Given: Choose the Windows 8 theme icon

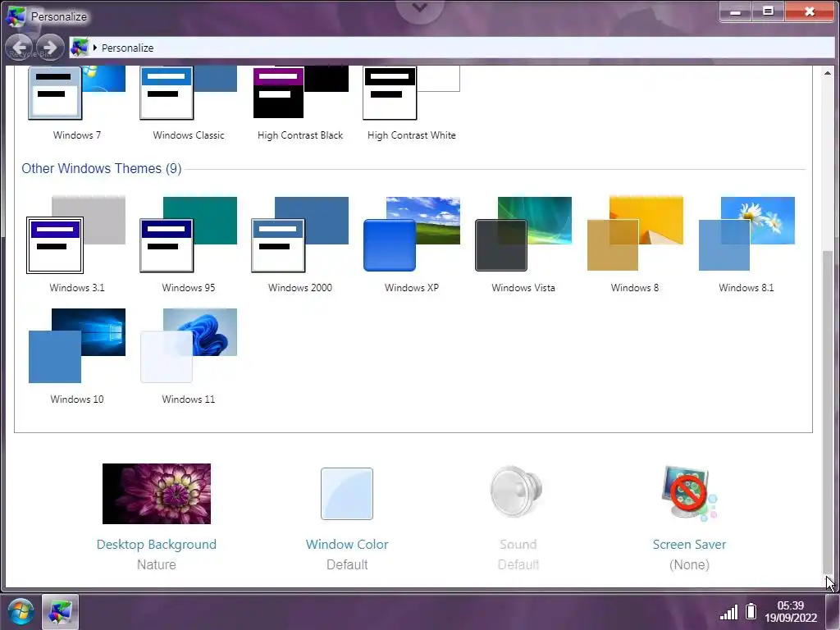Looking at the screenshot, I should point(635,234).
